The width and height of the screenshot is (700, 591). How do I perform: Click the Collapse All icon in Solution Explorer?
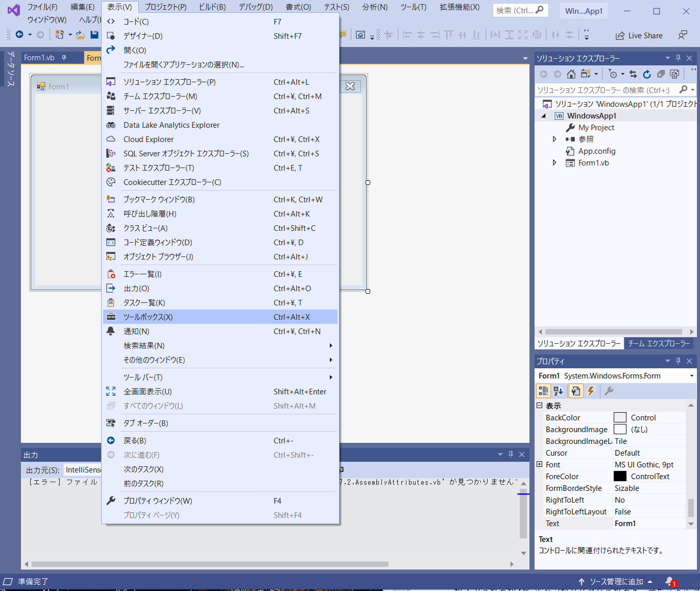point(661,74)
